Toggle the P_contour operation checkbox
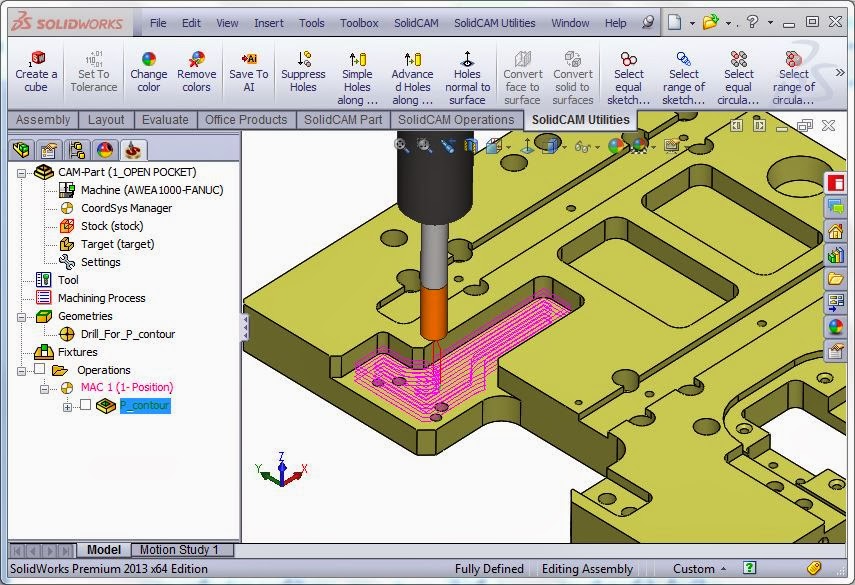 point(84,405)
